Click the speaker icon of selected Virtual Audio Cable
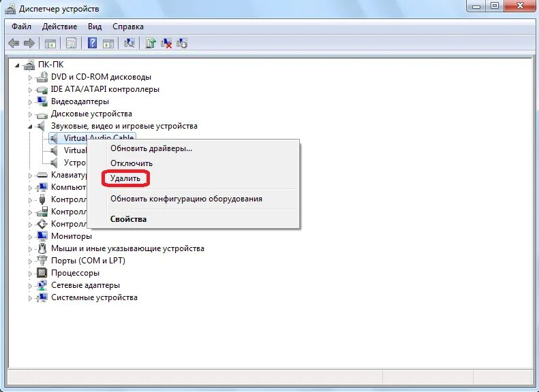The image size is (539, 392). (x=54, y=138)
